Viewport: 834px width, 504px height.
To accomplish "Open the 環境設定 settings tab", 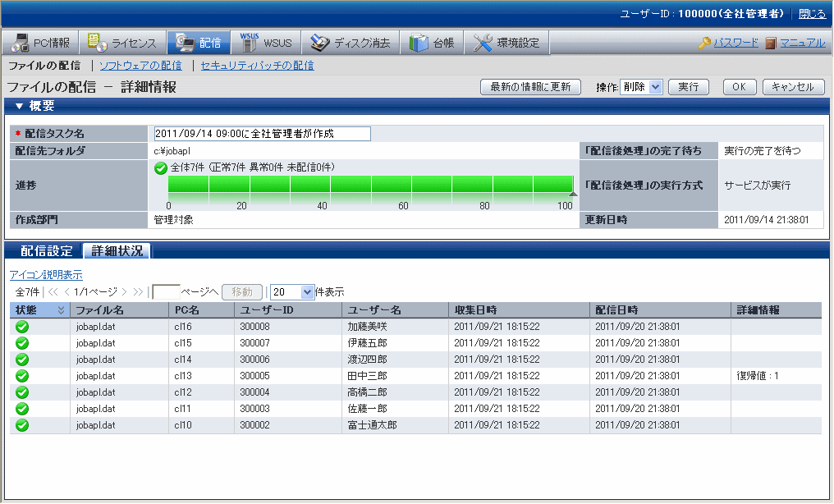I will [507, 43].
